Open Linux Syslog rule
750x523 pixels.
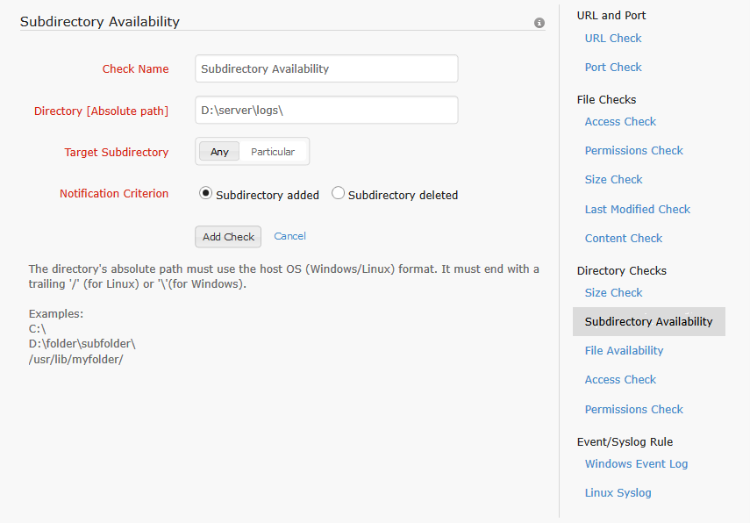pyautogui.click(x=618, y=493)
